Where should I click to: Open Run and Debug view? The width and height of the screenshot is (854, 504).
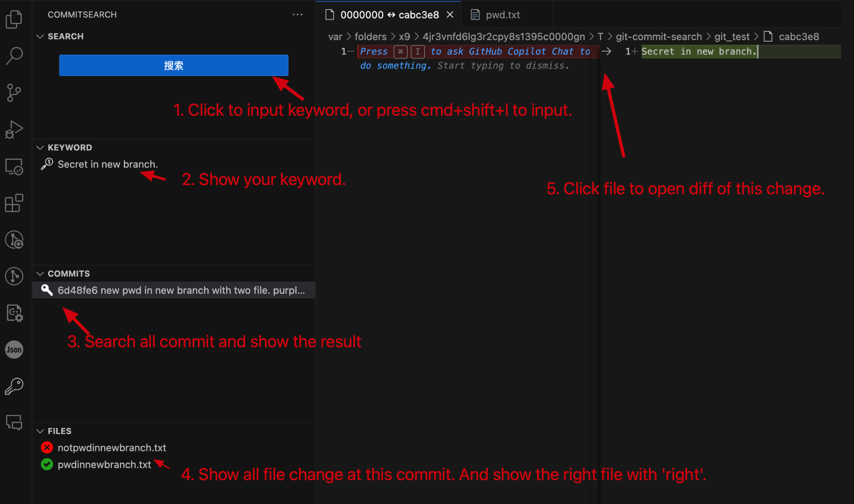click(14, 129)
